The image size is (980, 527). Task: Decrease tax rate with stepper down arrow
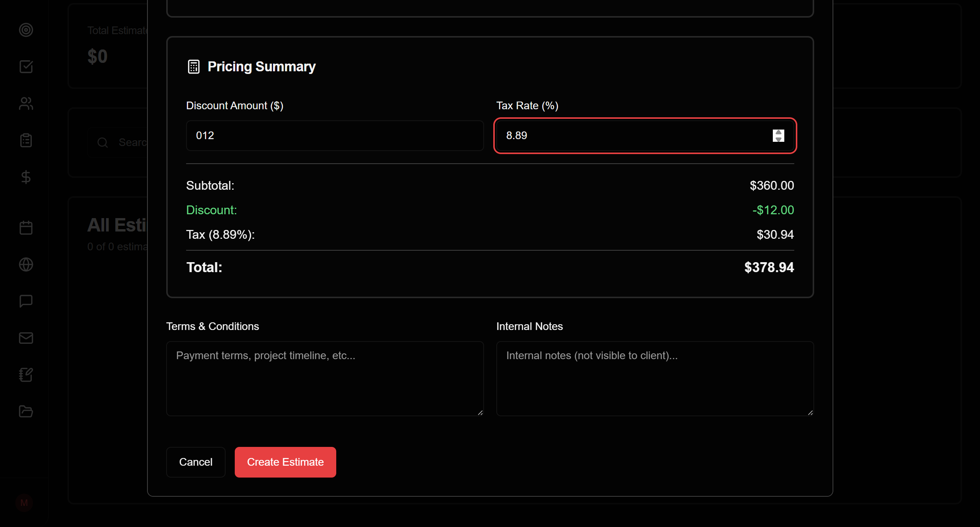778,139
